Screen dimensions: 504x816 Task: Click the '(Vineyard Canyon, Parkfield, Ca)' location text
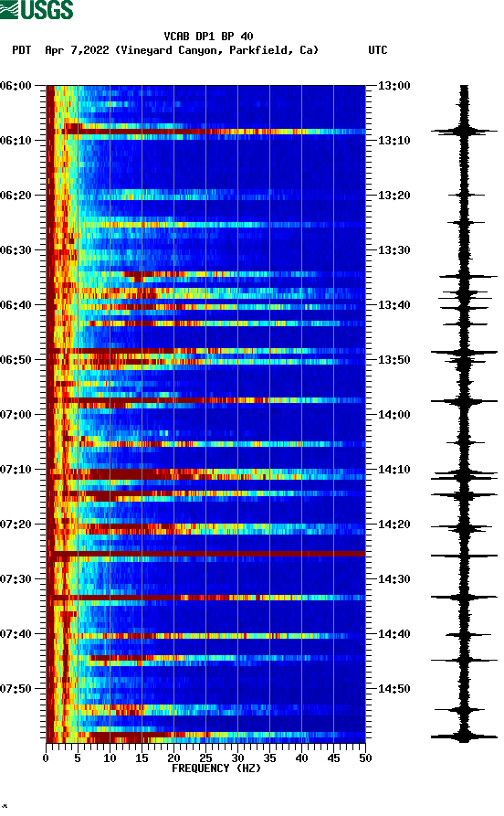coord(217,50)
